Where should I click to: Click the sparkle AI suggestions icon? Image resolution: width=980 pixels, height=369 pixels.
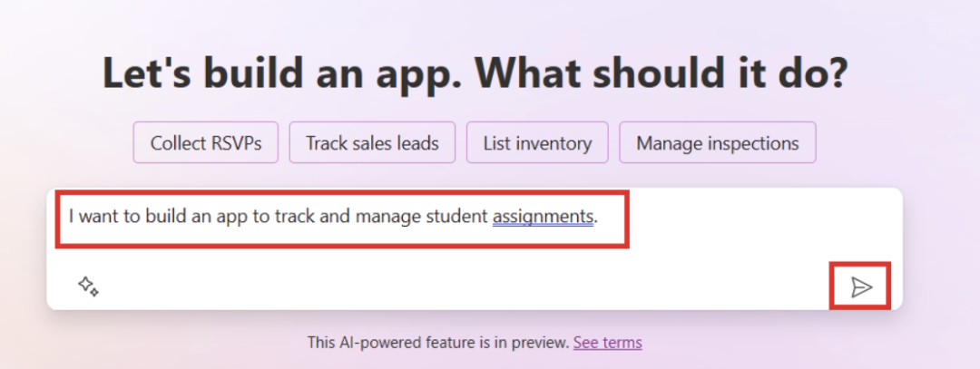[88, 286]
